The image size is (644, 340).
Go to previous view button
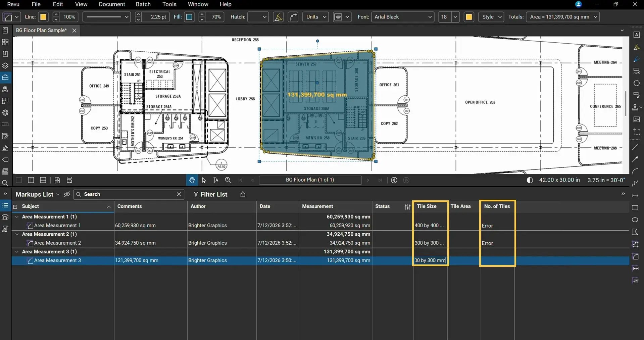click(x=394, y=180)
